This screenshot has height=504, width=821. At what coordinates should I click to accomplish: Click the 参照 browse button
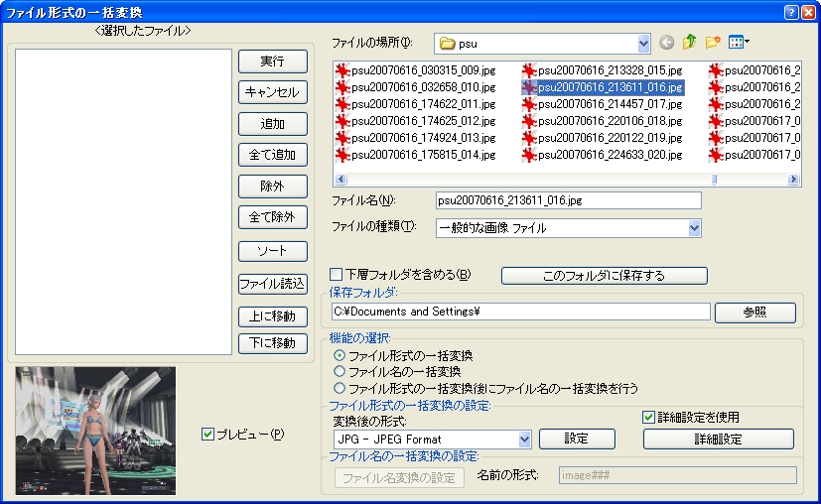click(754, 313)
